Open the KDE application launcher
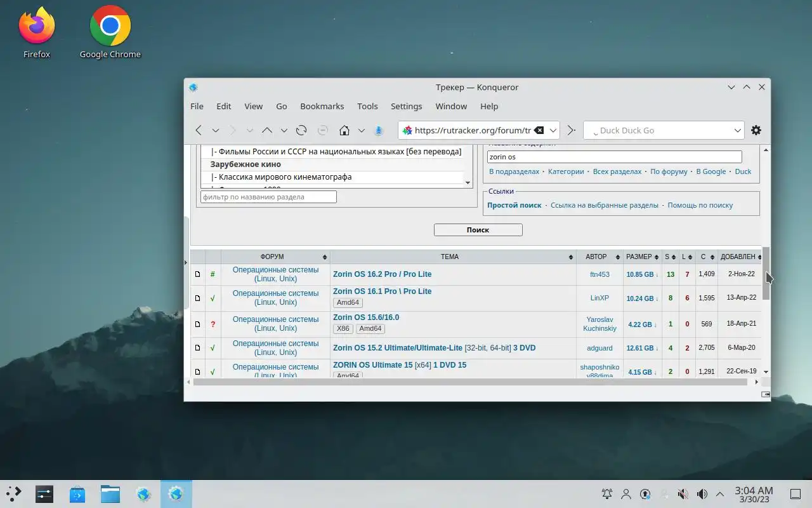Viewport: 812px width, 508px height. [x=13, y=493]
